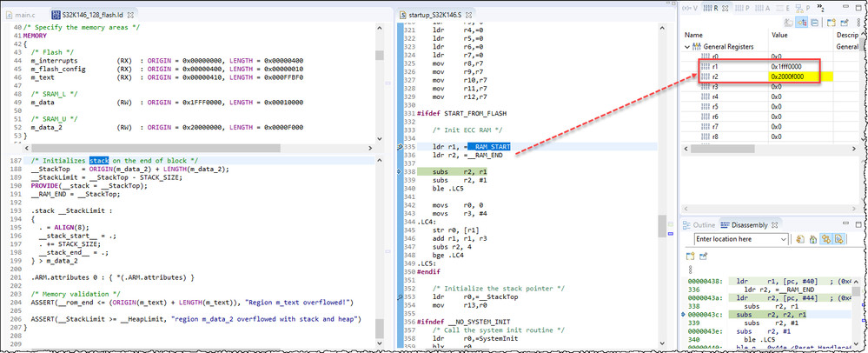This screenshot has height=353, width=868.
Task: Click the scroll up arrow in startup editor
Action: tap(661, 27)
